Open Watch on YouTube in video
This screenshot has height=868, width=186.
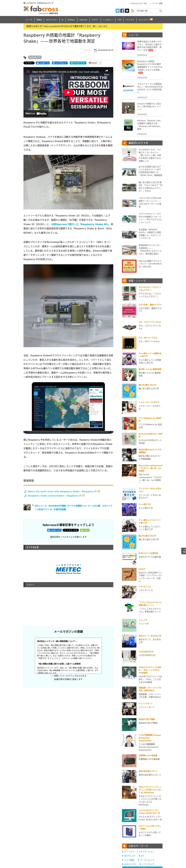[36, 113]
